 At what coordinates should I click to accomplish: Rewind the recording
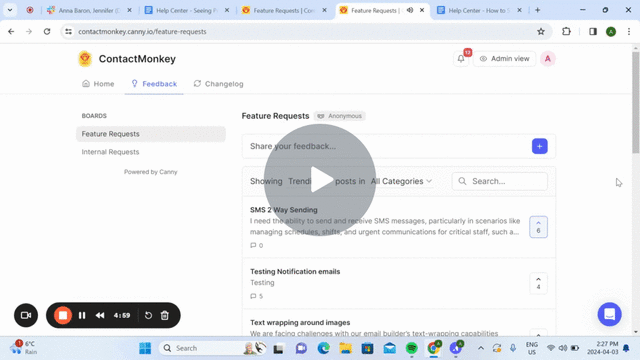pyautogui.click(x=100, y=316)
